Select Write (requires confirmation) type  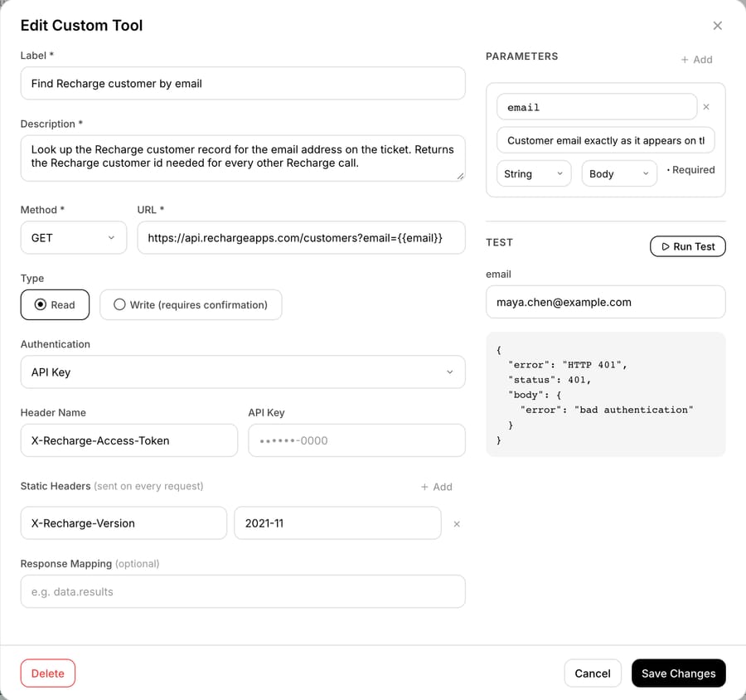click(x=191, y=304)
